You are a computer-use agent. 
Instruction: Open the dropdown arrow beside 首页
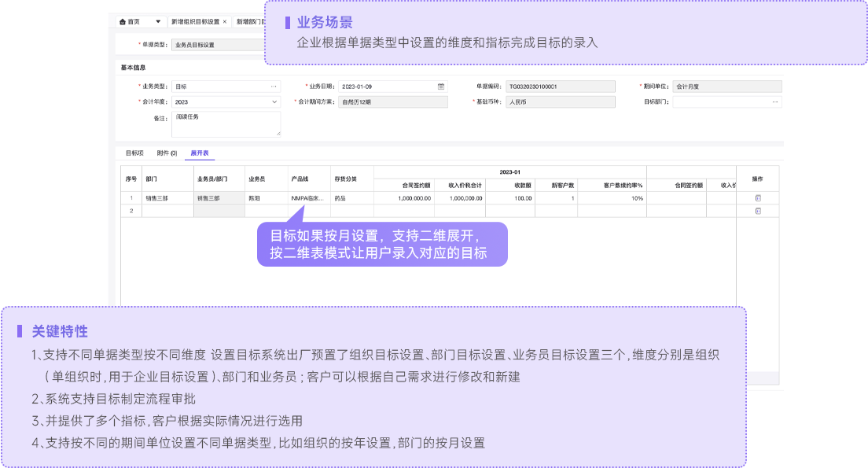[x=158, y=22]
